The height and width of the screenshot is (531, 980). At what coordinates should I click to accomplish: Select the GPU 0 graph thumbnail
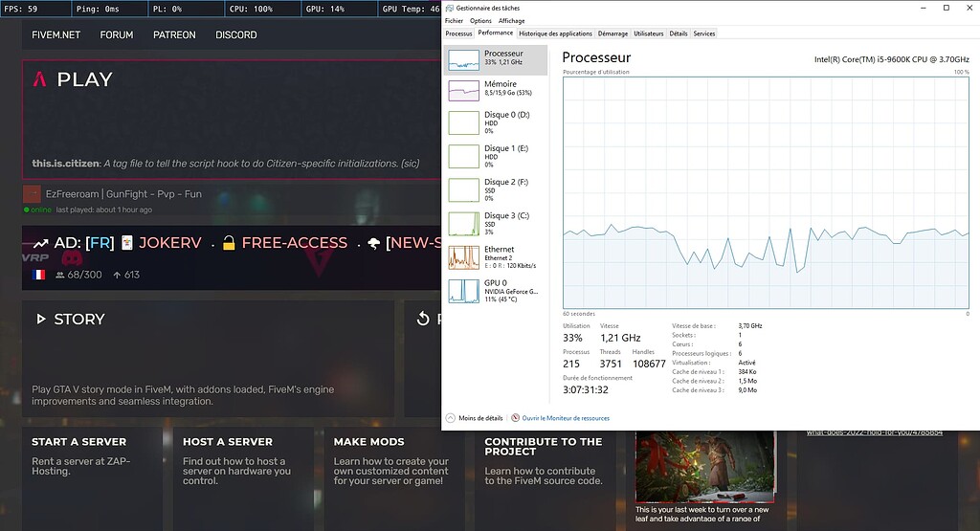[464, 291]
